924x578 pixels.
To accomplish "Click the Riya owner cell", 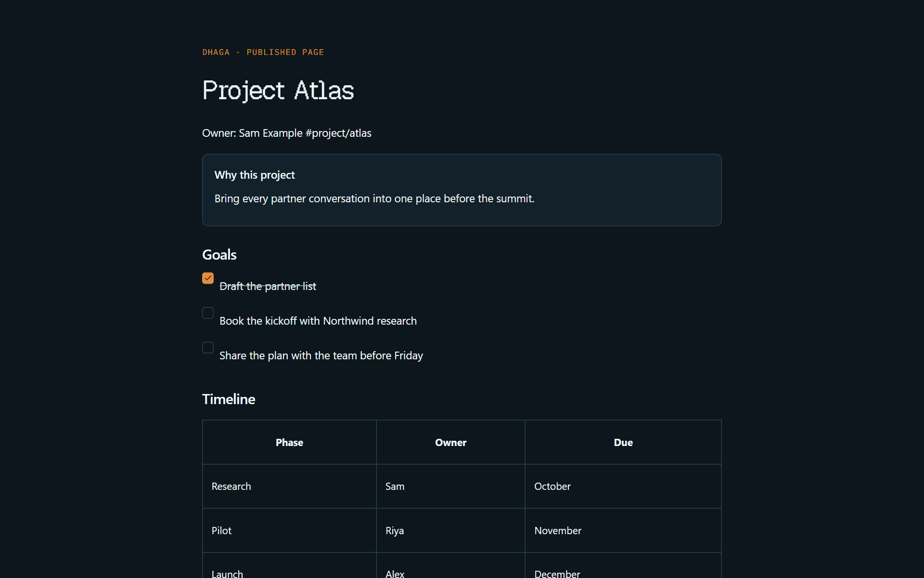I will (x=451, y=530).
